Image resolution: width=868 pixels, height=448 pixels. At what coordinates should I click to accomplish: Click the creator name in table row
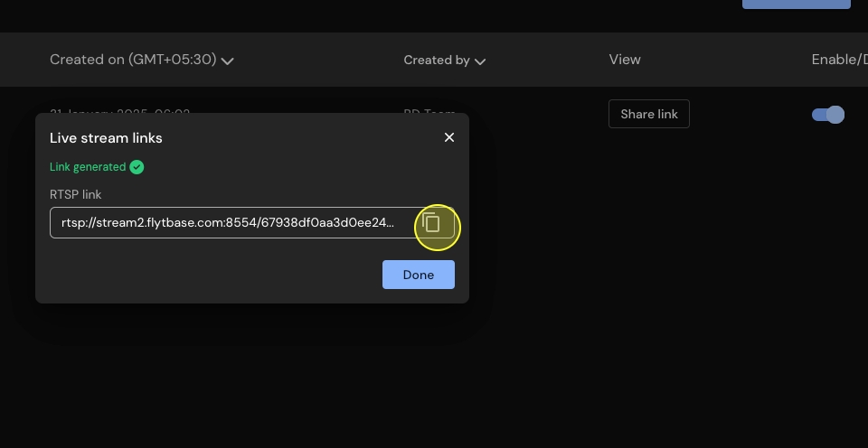[429, 110]
